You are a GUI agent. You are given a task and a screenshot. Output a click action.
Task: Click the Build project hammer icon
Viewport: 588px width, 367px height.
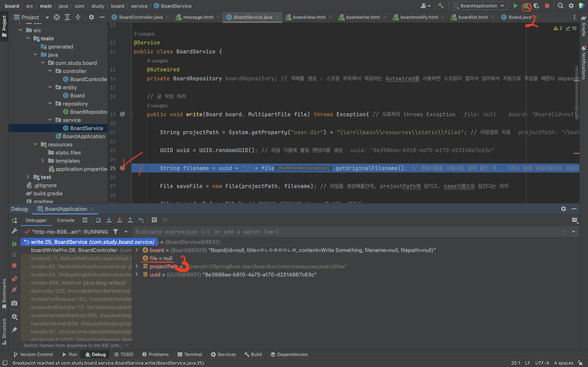pos(441,6)
